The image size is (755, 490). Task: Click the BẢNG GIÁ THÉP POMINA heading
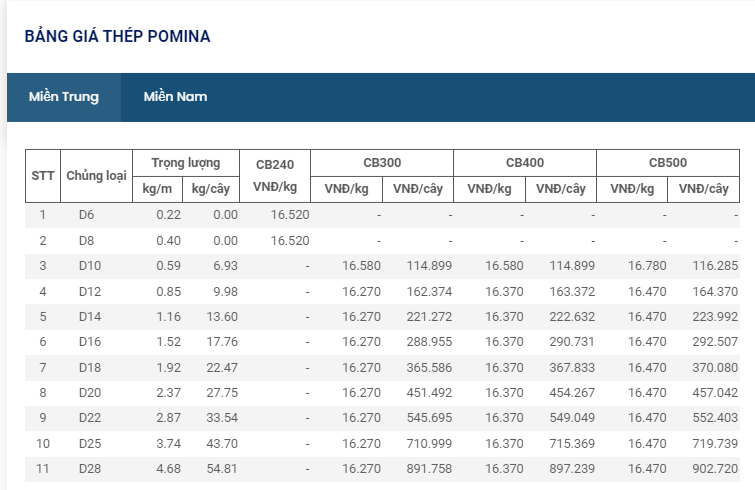(117, 36)
